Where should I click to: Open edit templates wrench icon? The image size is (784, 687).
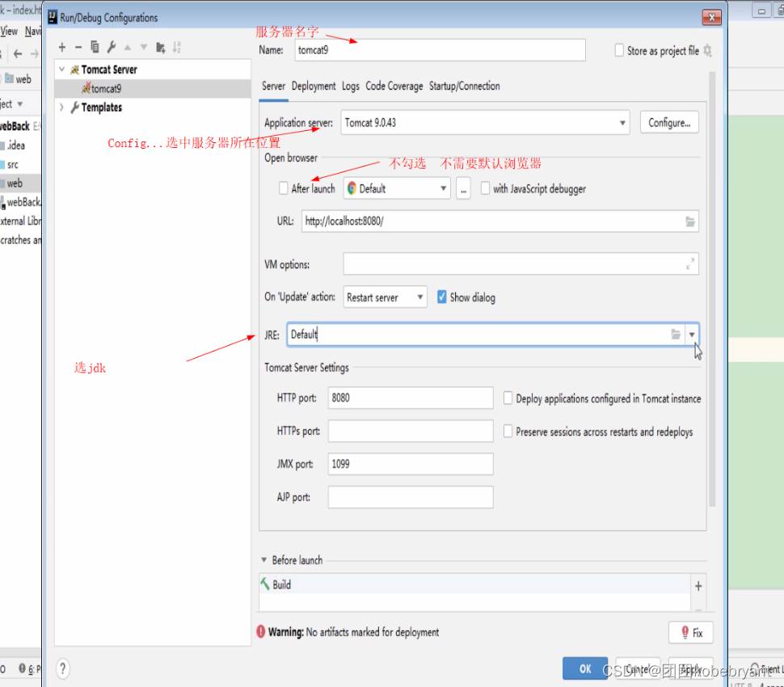pos(111,47)
